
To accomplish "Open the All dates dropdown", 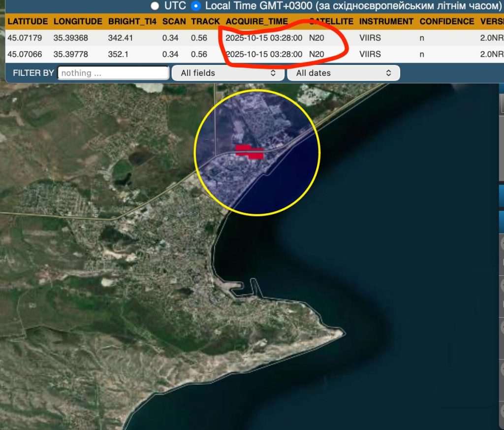I will click(344, 73).
